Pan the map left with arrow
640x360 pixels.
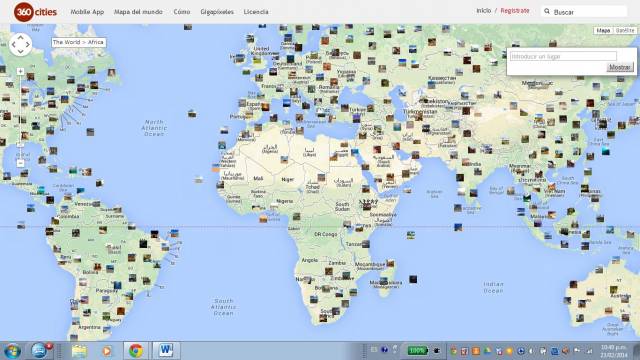(13, 44)
